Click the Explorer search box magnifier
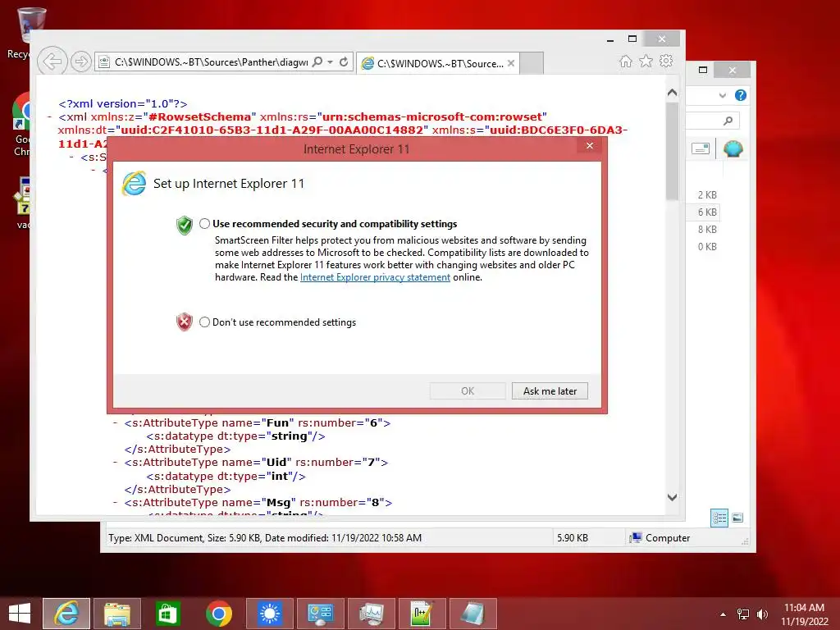Viewport: 840px width, 630px height. click(x=728, y=121)
